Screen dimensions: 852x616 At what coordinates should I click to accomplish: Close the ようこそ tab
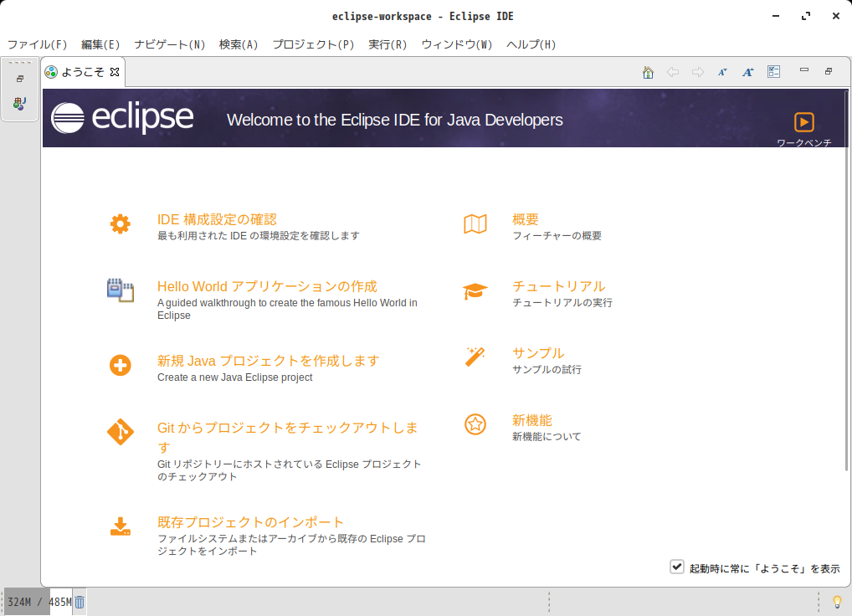tap(115, 72)
